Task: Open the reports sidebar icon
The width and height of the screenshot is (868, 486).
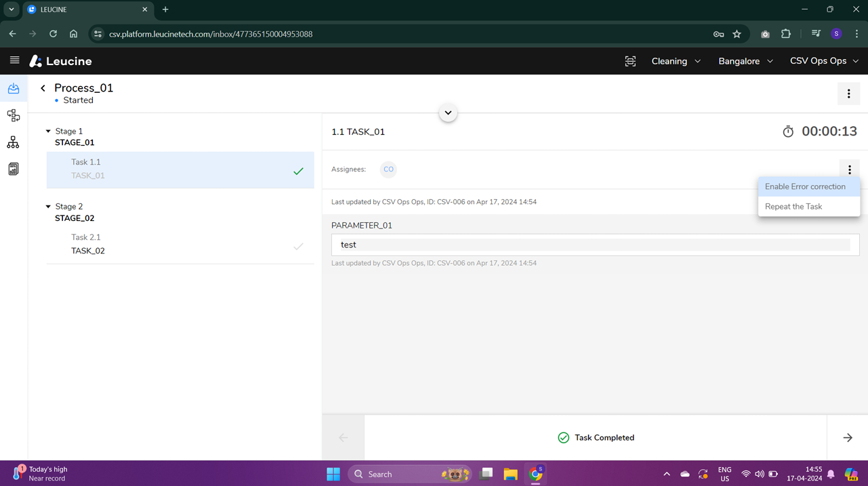Action: 14,169
